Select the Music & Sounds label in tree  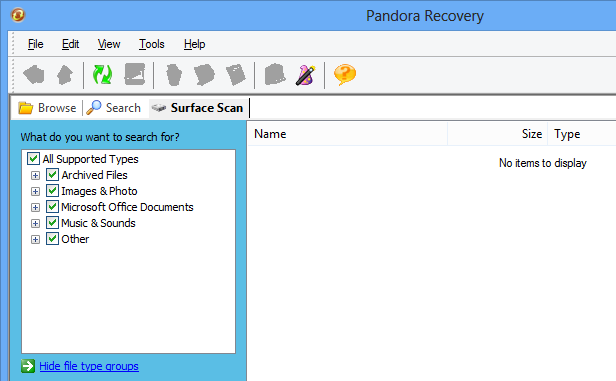coord(98,223)
